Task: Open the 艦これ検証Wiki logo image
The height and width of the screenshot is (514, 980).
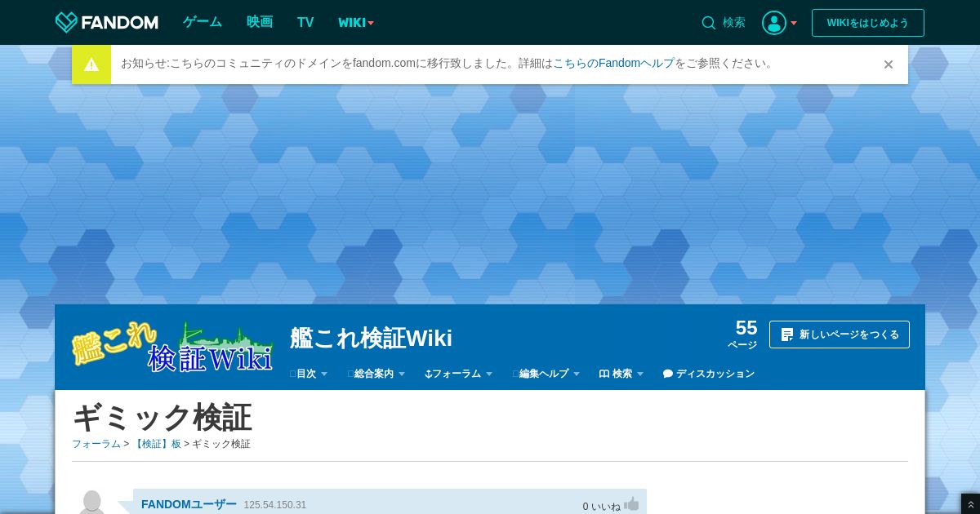Action: click(172, 347)
